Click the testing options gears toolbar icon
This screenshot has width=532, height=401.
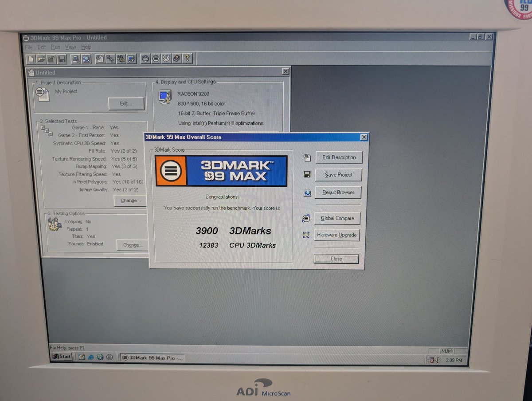click(x=121, y=59)
